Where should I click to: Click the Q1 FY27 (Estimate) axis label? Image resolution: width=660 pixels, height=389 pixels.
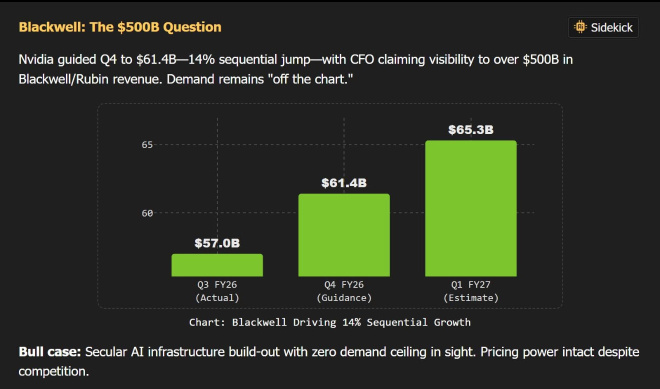[x=471, y=291]
